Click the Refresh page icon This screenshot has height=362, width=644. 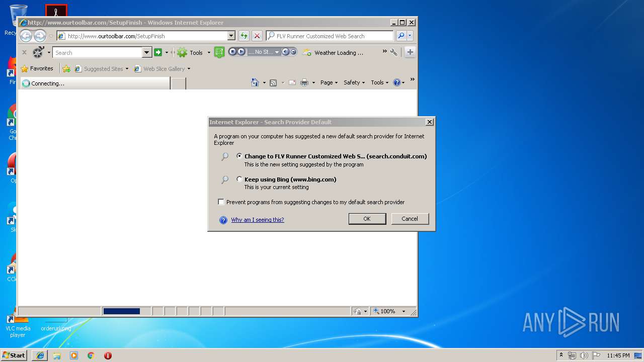pos(244,36)
